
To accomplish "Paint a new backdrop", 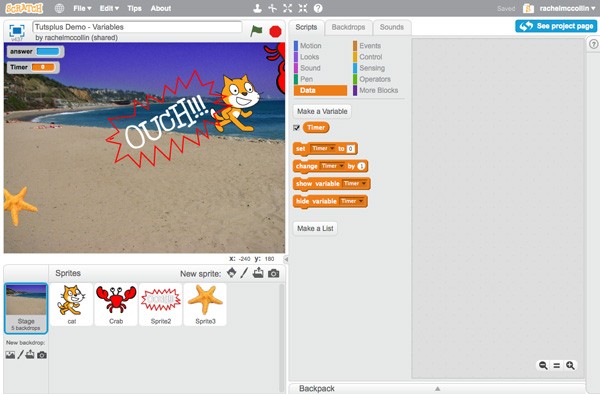I will pos(20,355).
